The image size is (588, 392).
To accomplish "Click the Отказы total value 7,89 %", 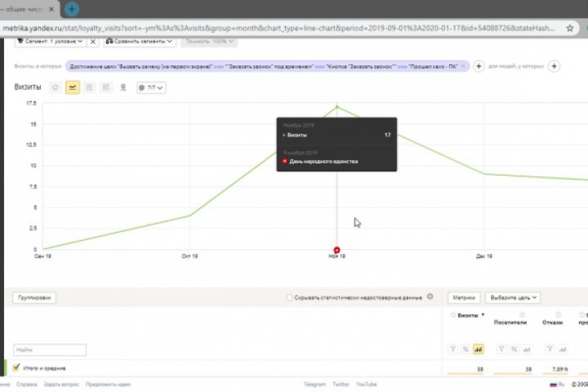I will [560, 369].
